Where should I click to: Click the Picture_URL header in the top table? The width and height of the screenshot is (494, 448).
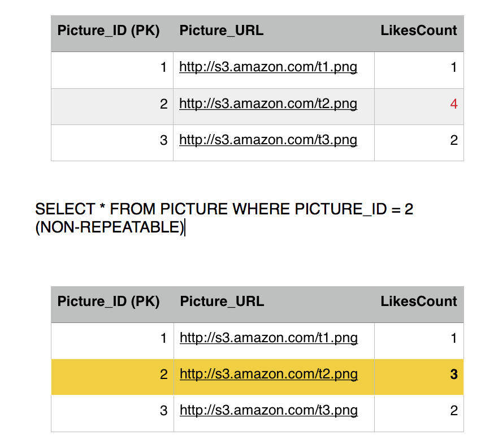pyautogui.click(x=222, y=31)
